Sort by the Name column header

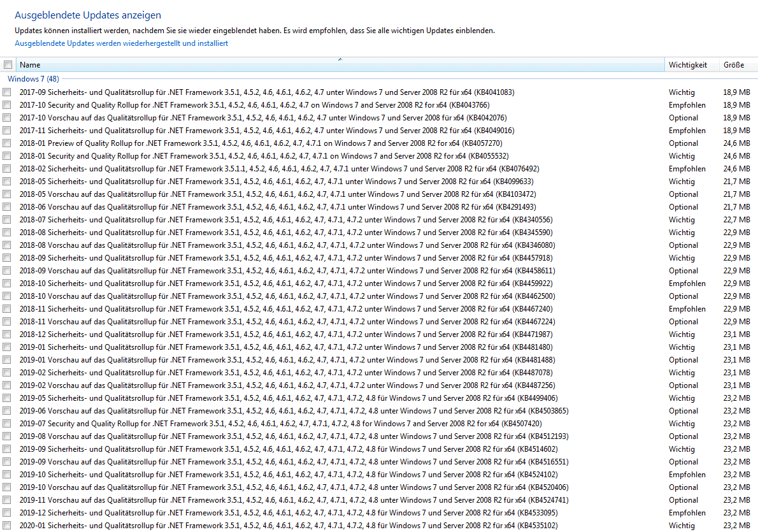click(x=340, y=65)
